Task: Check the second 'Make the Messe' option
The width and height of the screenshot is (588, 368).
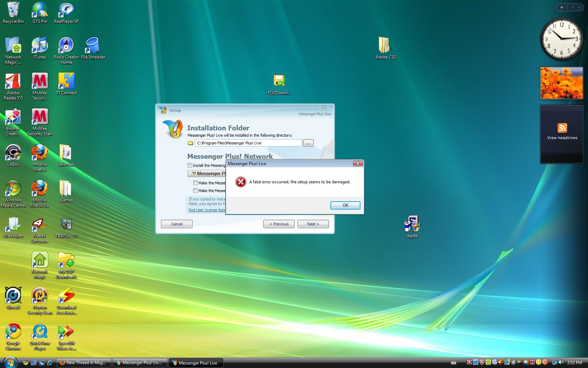Action: coord(196,191)
